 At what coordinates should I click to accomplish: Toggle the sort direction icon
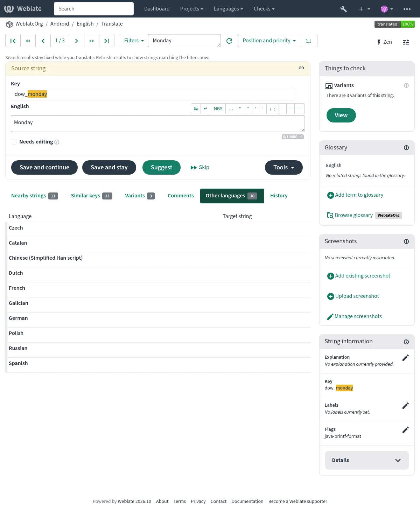click(x=309, y=41)
